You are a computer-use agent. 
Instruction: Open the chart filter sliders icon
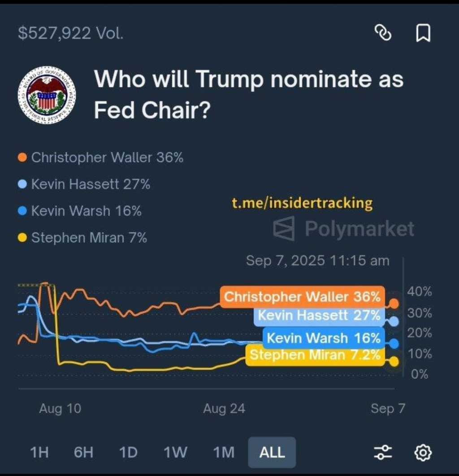point(383,452)
